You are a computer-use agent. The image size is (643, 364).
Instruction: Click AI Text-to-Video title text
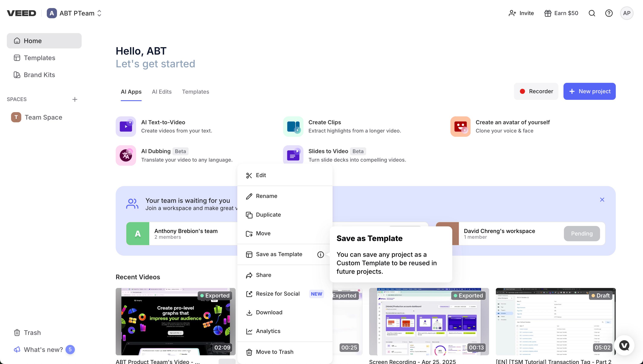[163, 122]
